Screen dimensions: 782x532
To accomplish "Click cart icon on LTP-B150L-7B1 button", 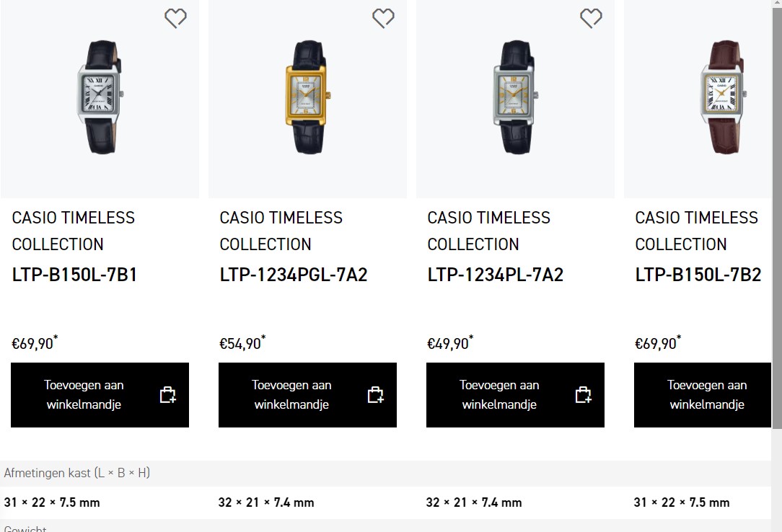I will [167, 394].
